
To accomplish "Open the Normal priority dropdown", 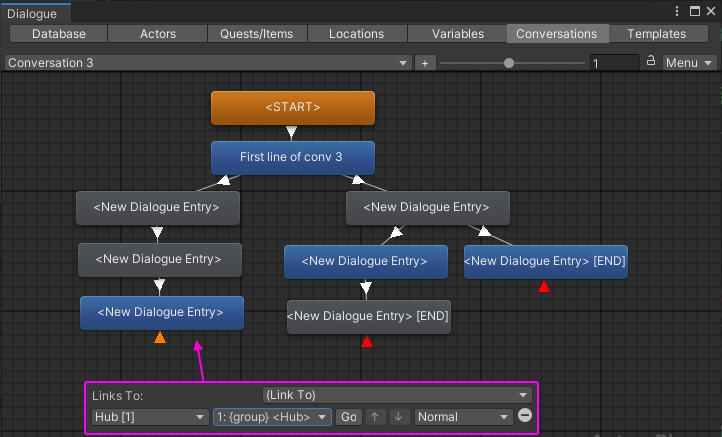I will 463,417.
